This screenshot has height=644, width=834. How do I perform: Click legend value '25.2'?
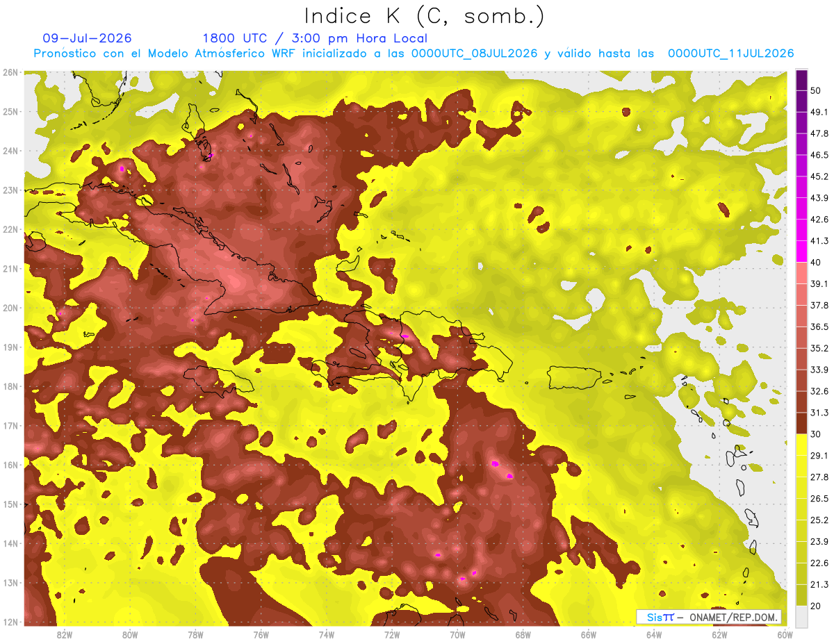click(819, 520)
